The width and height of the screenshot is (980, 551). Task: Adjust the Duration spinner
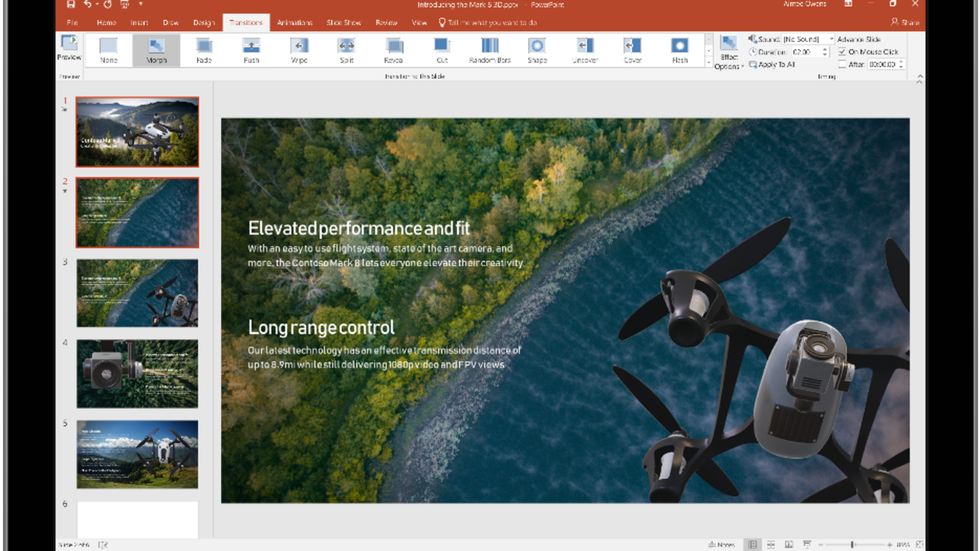coord(825,52)
